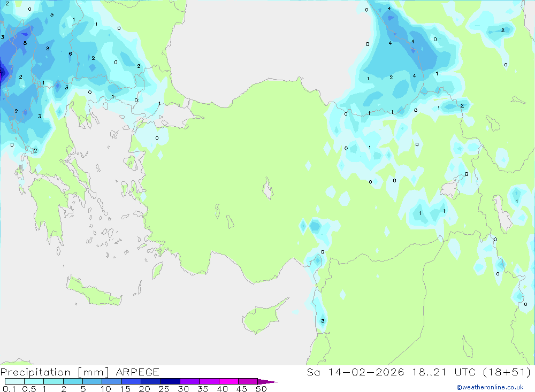Click the map value "5" in the upper left

(52, 14)
